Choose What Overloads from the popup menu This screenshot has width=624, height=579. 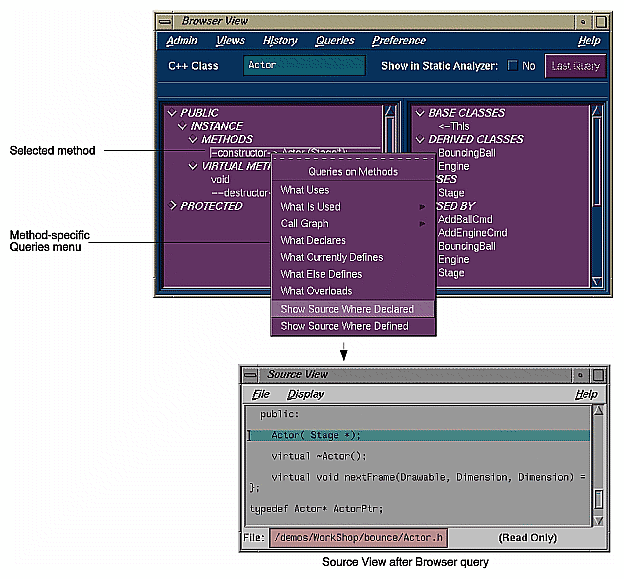click(316, 291)
